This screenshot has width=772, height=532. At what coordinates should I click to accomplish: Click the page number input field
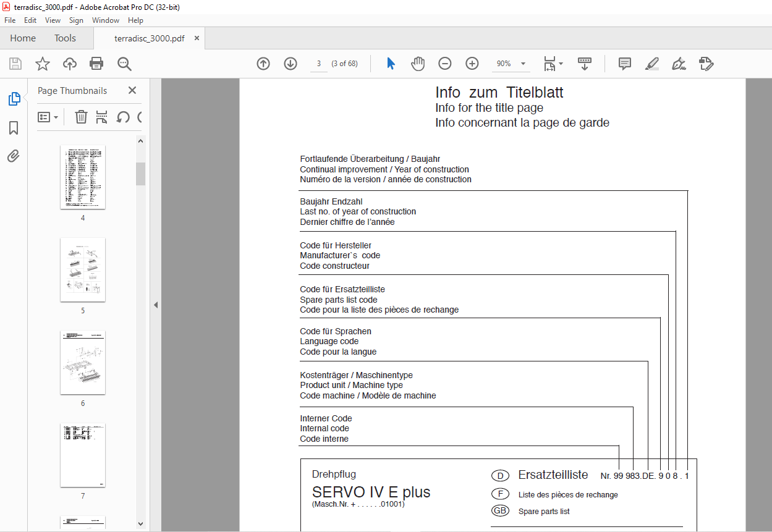pyautogui.click(x=318, y=64)
